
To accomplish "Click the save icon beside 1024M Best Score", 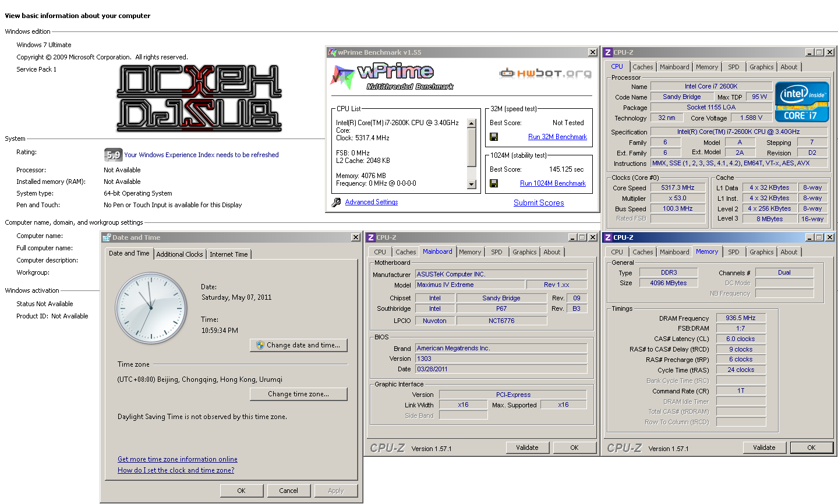I will coord(494,183).
